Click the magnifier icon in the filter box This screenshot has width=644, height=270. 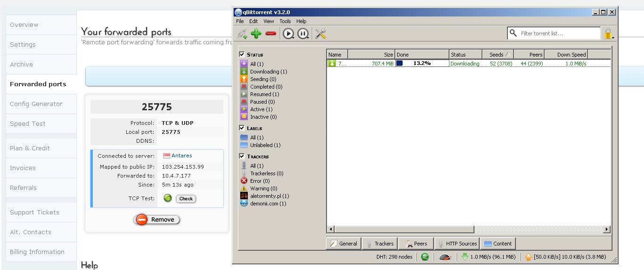click(513, 33)
